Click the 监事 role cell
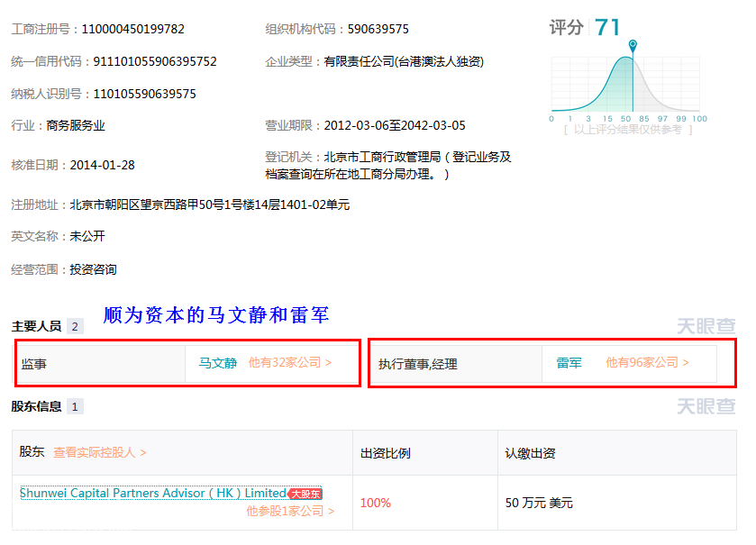 coord(100,364)
